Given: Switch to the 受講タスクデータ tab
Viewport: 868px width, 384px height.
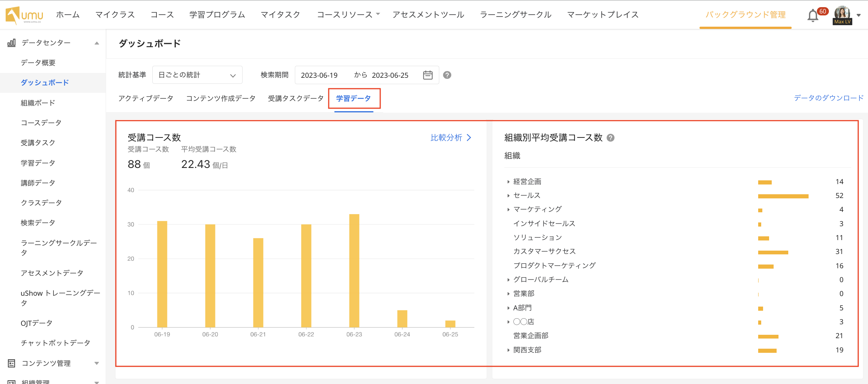Looking at the screenshot, I should [x=295, y=98].
